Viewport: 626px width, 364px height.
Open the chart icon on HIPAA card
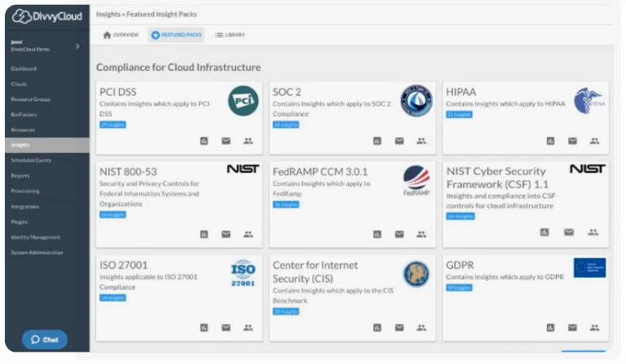[550, 141]
